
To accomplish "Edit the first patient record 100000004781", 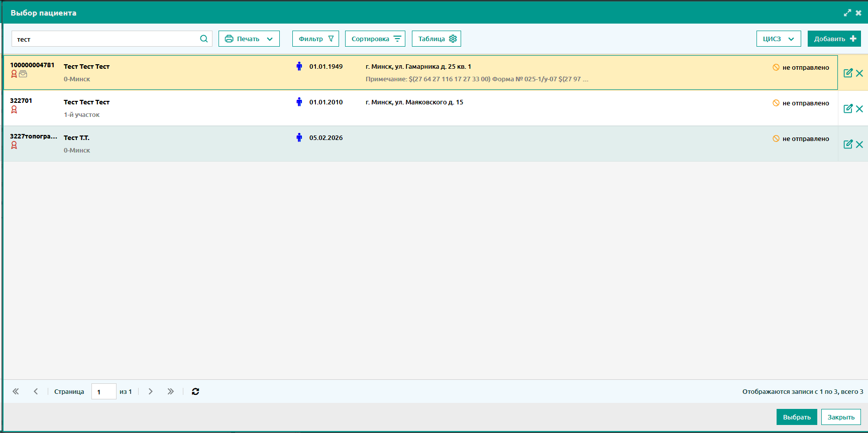I will tap(848, 73).
